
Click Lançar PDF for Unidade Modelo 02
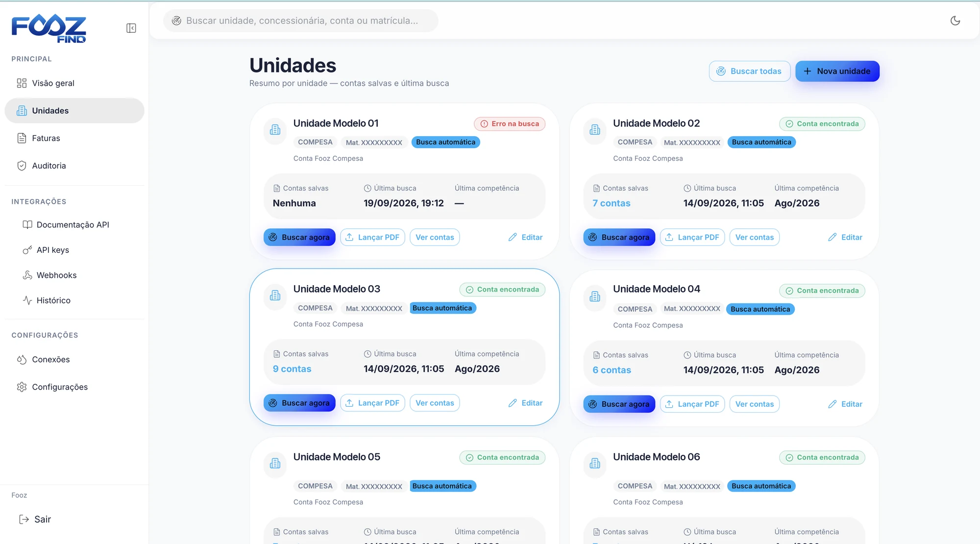click(x=692, y=237)
